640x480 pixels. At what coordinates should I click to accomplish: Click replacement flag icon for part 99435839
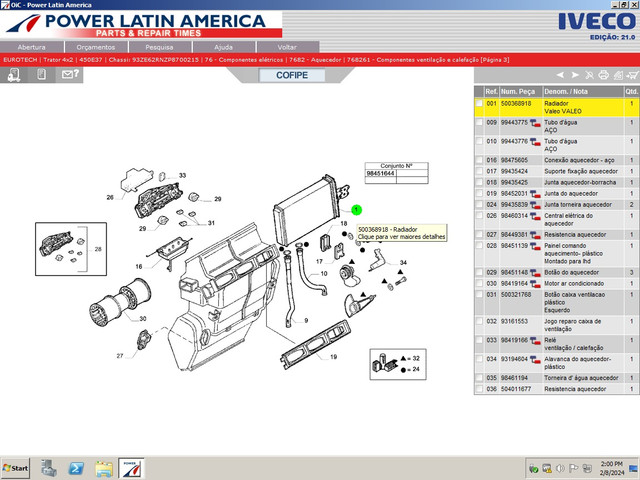coord(535,205)
